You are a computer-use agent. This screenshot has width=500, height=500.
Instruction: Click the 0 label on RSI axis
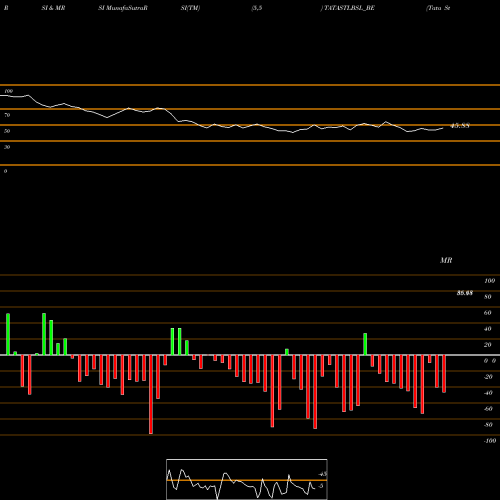pos(5,171)
